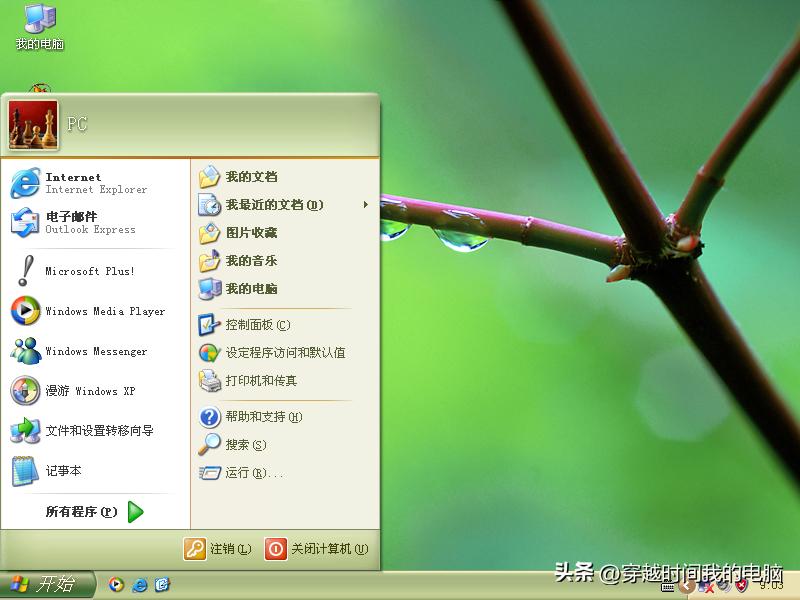Screen dimensions: 800x600
Task: Open Outlook Express 电子邮件
Action: 75,222
